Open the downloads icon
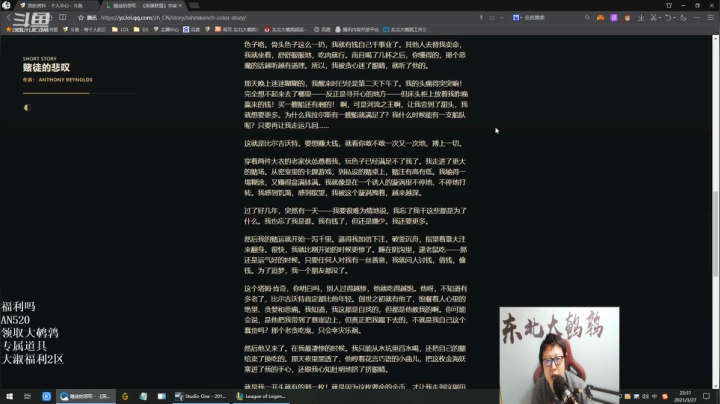 [x=641, y=17]
